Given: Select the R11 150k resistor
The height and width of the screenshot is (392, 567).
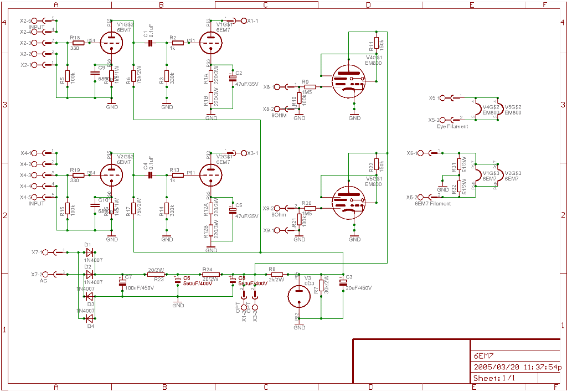Looking at the screenshot, I should 376,43.
